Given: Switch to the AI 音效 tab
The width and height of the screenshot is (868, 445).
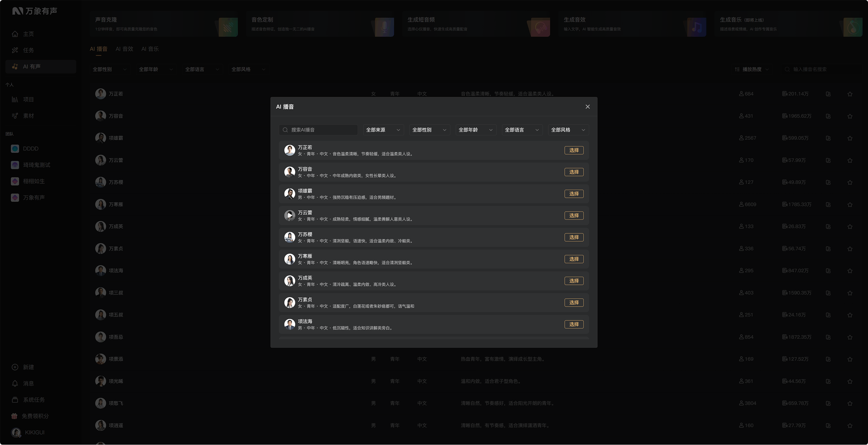Looking at the screenshot, I should coord(124,49).
